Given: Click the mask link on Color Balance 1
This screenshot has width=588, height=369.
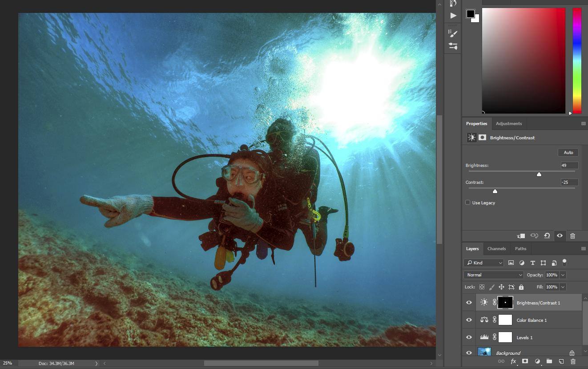Looking at the screenshot, I should (x=494, y=320).
